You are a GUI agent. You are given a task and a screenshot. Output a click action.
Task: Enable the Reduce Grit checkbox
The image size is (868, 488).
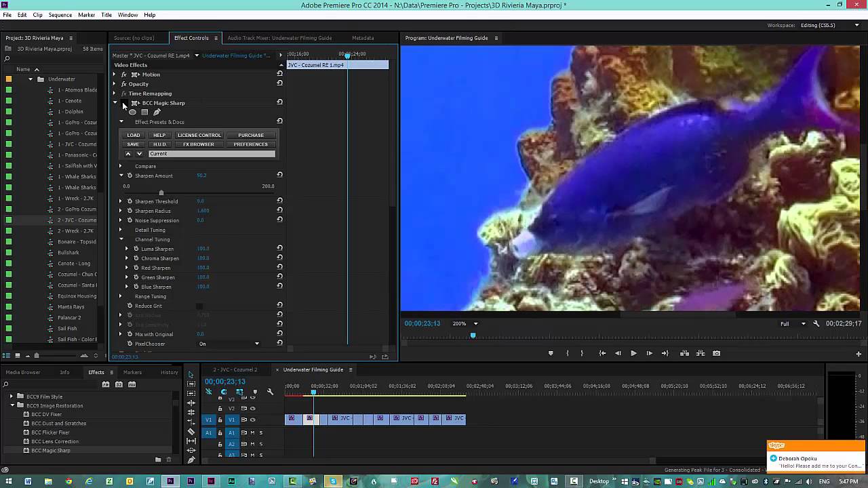199,306
